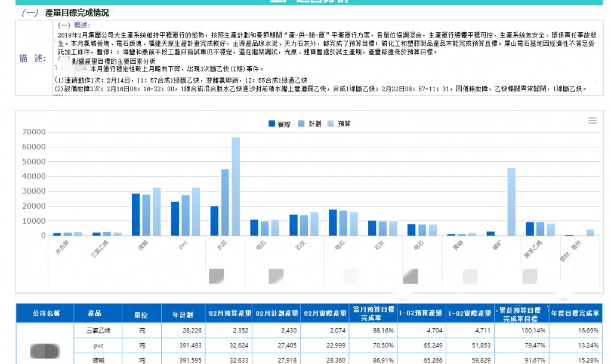611x364 pixels.
Task: Open the chart options menu icon
Action: click(593, 121)
